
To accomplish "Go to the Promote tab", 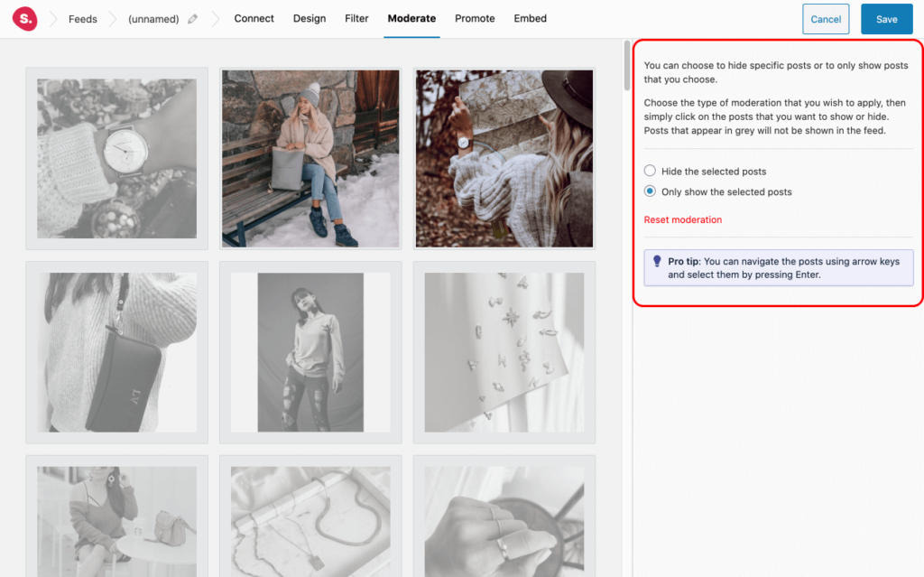I will pyautogui.click(x=475, y=18).
